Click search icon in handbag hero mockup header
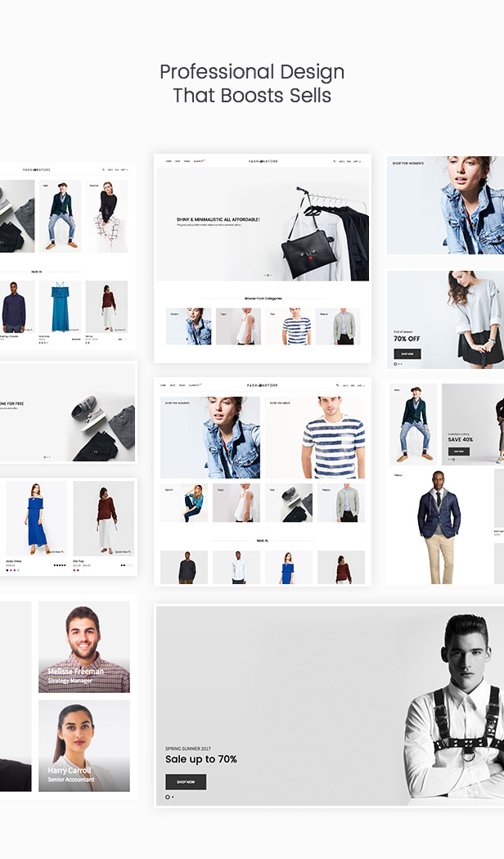 pyautogui.click(x=335, y=162)
